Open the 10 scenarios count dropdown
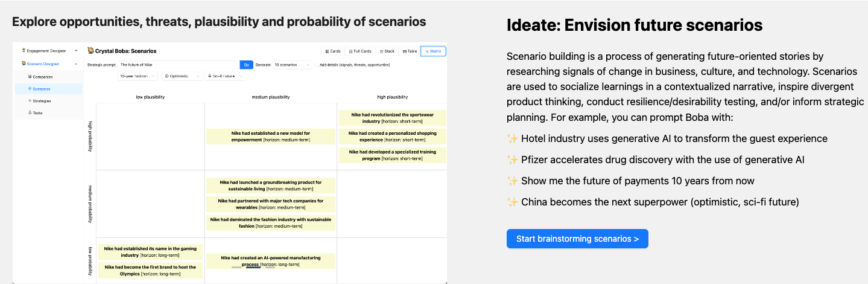This screenshot has width=868, height=284. click(x=293, y=65)
